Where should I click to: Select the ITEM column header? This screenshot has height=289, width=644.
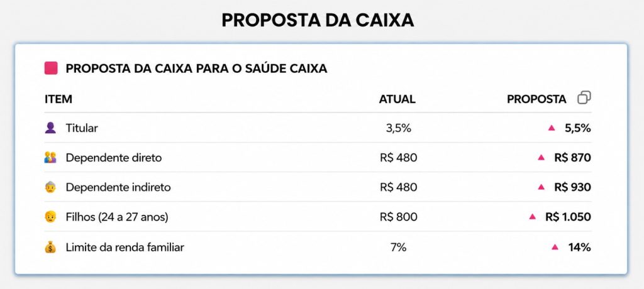pos(58,99)
